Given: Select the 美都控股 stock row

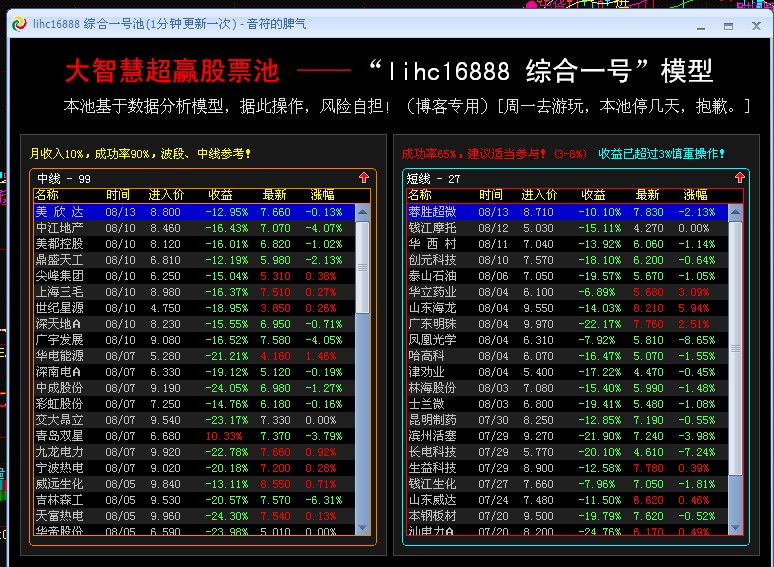Looking at the screenshot, I should point(194,244).
